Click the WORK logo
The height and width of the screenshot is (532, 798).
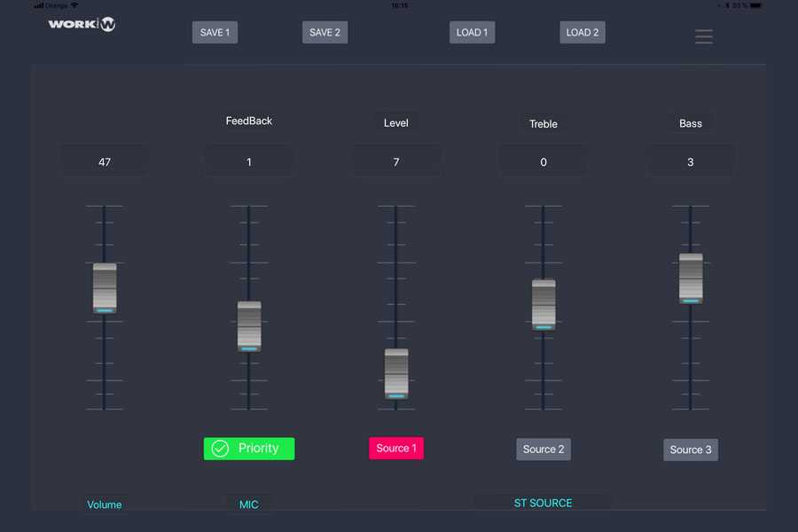point(82,24)
